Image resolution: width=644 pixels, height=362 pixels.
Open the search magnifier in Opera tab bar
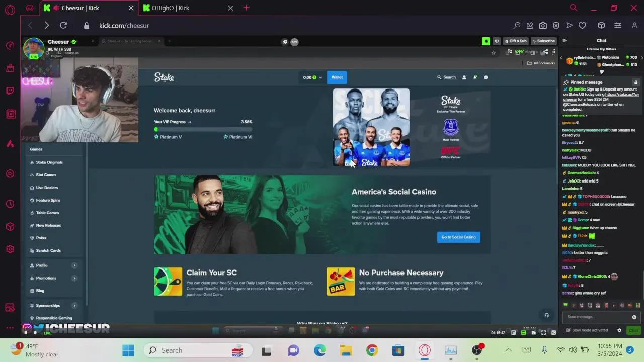[574, 8]
